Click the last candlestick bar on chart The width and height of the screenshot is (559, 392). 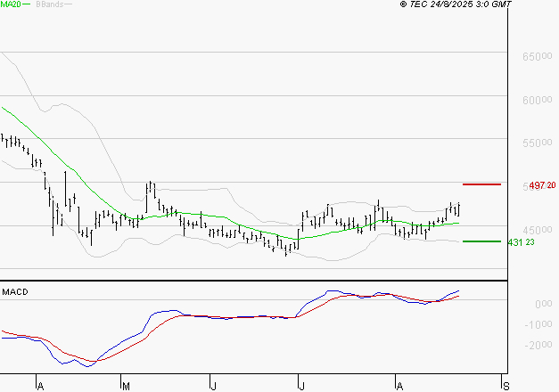pyautogui.click(x=459, y=209)
